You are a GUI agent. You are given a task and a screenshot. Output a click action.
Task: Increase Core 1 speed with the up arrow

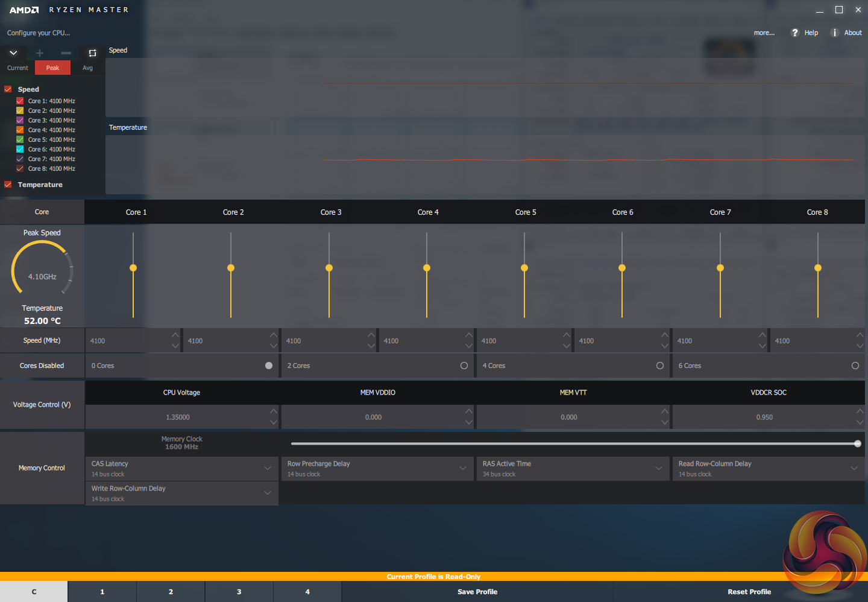[x=175, y=335]
